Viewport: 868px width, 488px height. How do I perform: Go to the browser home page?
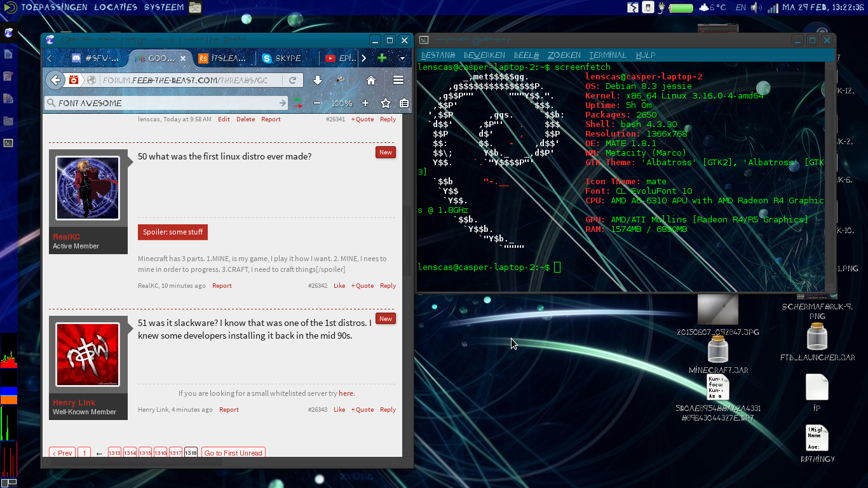pos(371,80)
